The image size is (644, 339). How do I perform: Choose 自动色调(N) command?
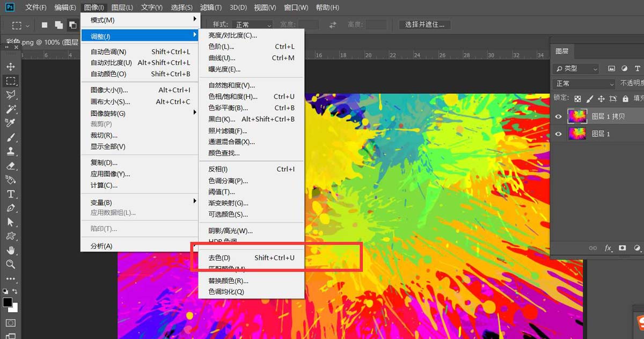139,52
